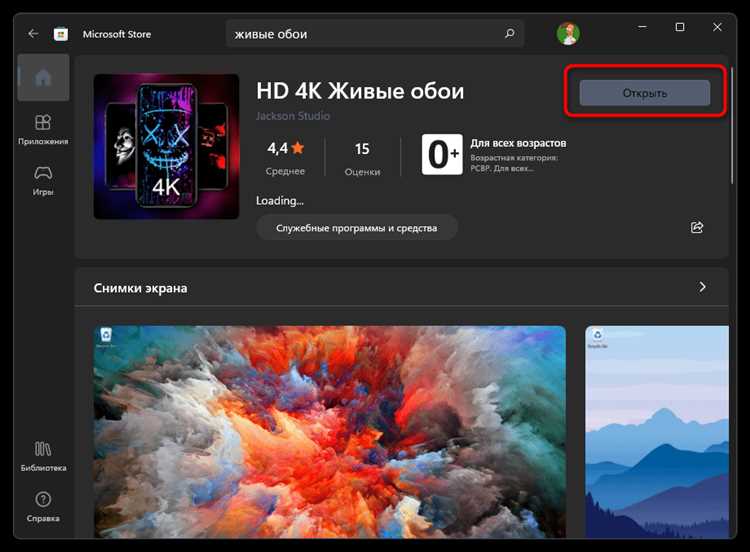Click the Открыть button

(645, 93)
